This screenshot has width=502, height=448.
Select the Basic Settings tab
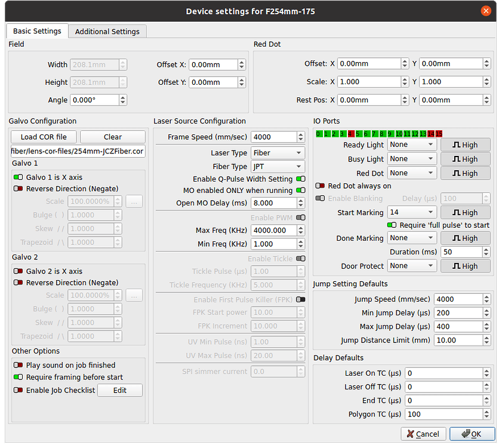pos(36,31)
